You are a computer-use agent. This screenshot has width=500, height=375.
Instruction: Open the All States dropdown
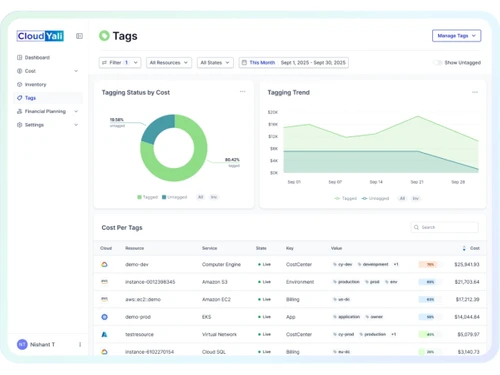click(x=215, y=63)
